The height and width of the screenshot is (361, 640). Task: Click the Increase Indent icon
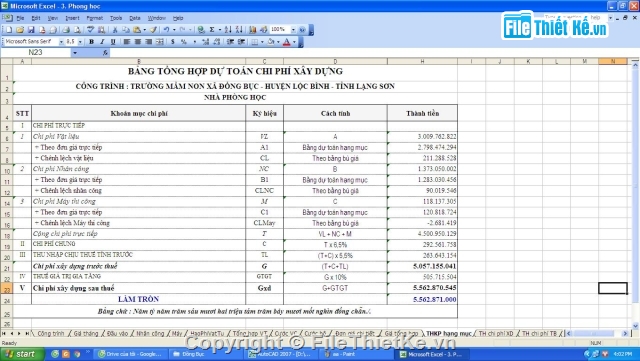pyautogui.click(x=242, y=42)
